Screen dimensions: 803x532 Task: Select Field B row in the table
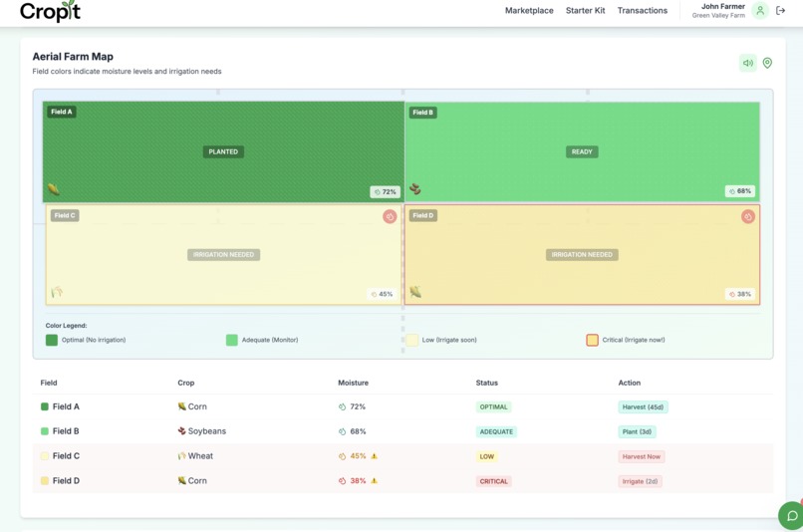pos(402,431)
